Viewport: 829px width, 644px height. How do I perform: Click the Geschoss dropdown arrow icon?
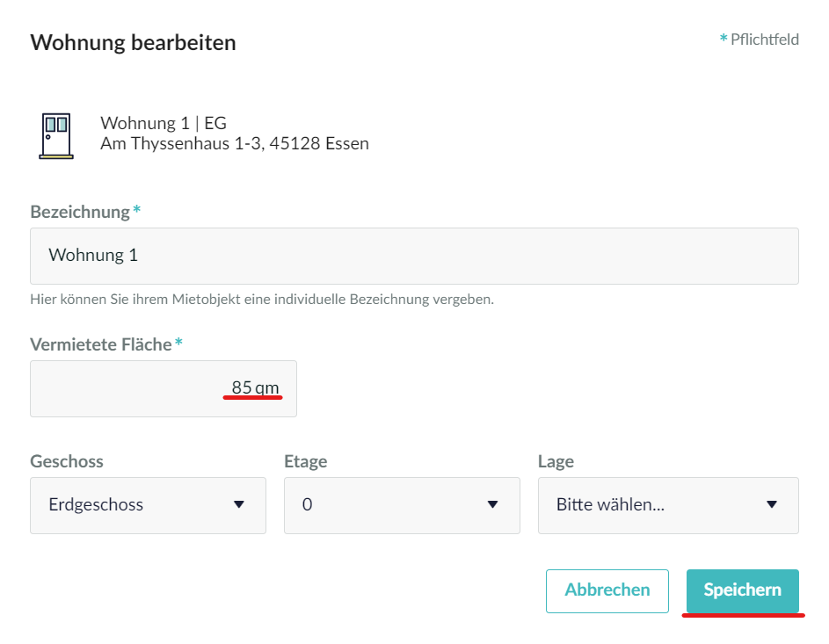coord(239,504)
